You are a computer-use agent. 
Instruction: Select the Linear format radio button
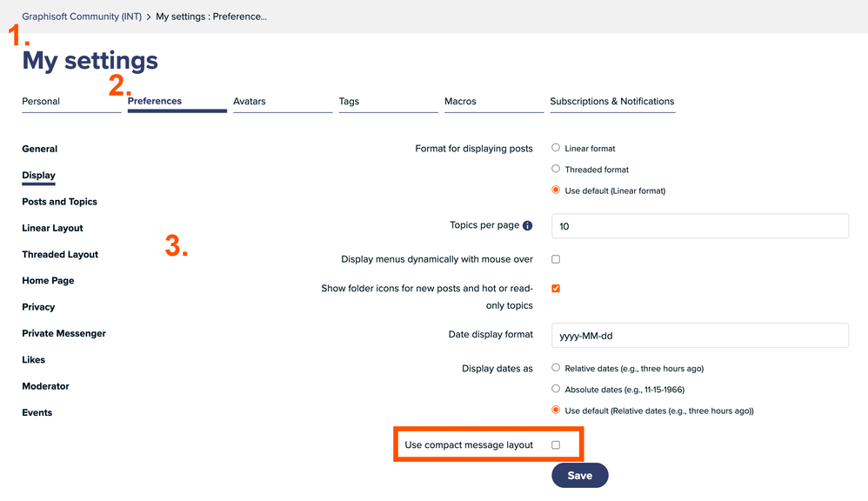tap(555, 147)
